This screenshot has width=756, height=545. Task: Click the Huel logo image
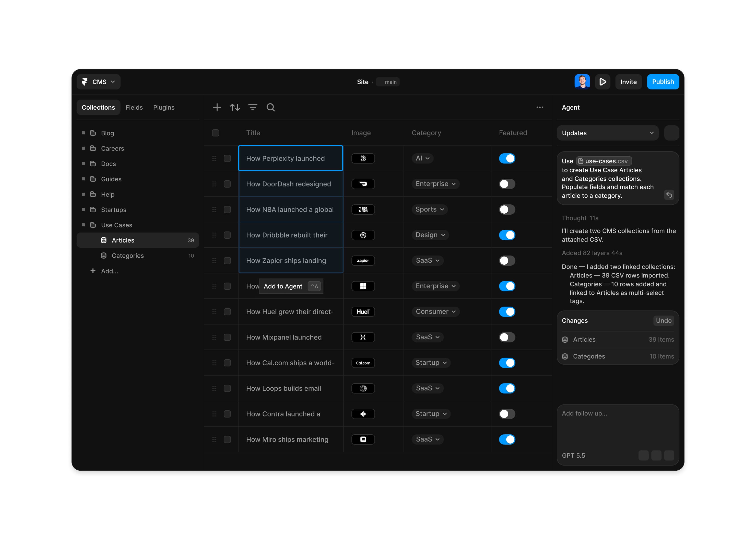(363, 312)
